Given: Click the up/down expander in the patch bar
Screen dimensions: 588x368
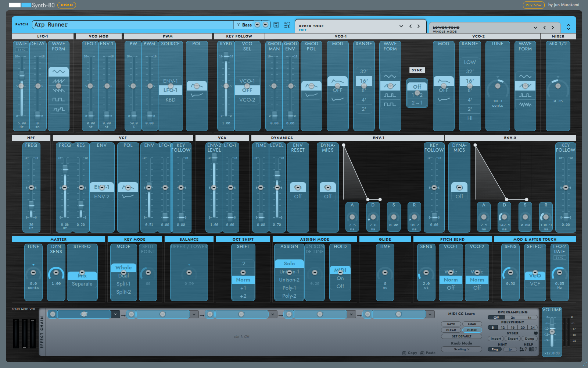Looking at the screenshot, I should (569, 27).
